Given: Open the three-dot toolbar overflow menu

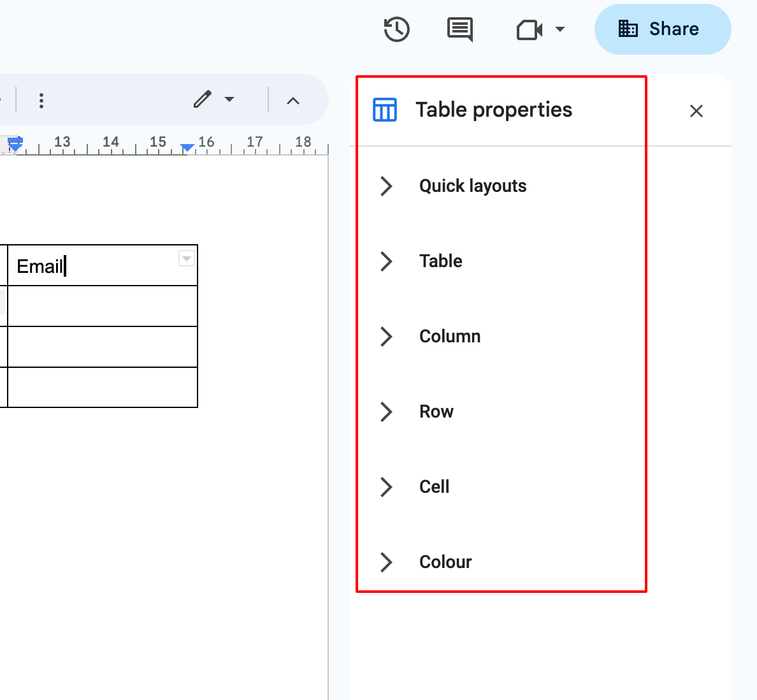Looking at the screenshot, I should [x=41, y=100].
